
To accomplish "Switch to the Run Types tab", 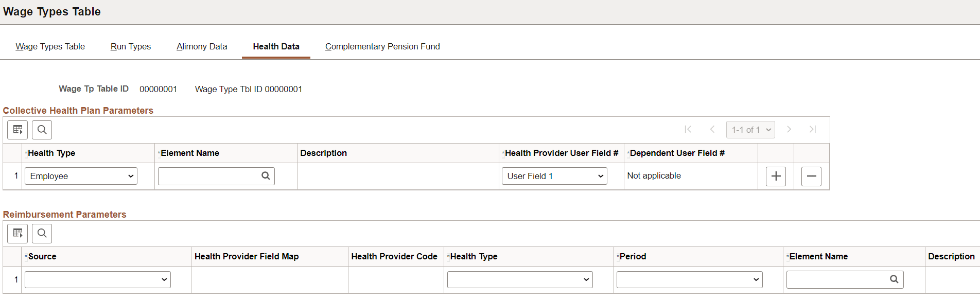I will 130,46.
